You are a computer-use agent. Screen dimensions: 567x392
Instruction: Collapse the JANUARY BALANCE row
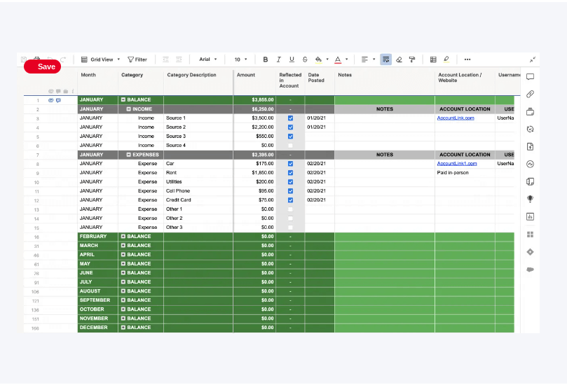point(123,99)
